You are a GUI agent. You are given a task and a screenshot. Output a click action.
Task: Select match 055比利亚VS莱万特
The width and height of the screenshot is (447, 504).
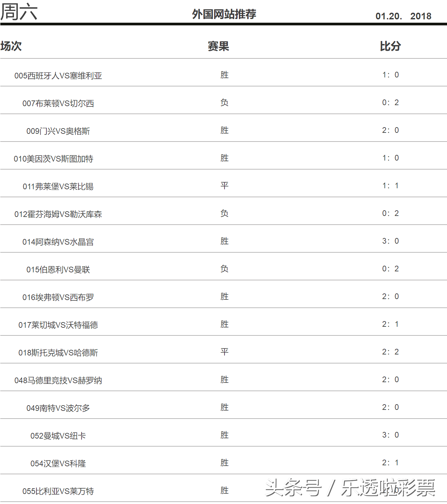coord(58,491)
